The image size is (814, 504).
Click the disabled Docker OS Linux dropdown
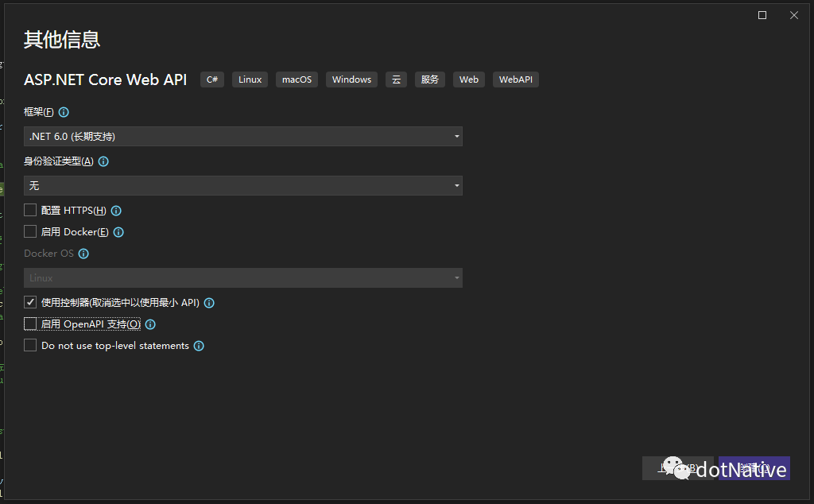tap(243, 277)
